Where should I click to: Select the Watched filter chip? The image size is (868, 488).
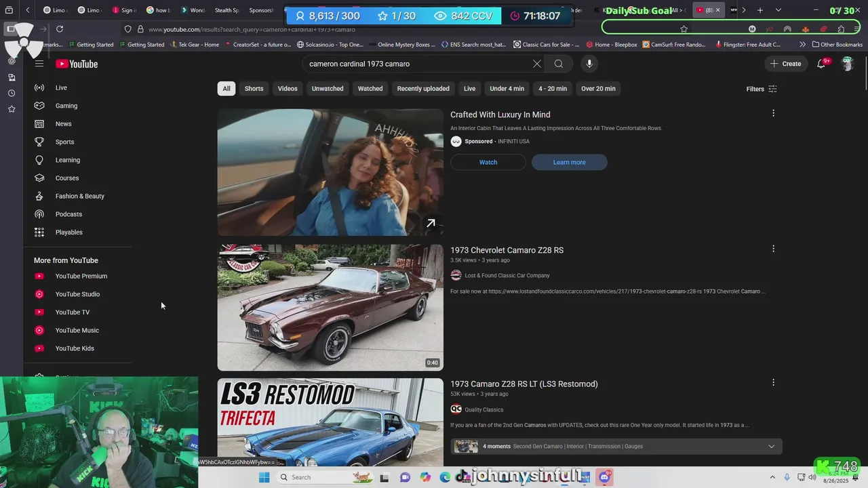coord(370,89)
